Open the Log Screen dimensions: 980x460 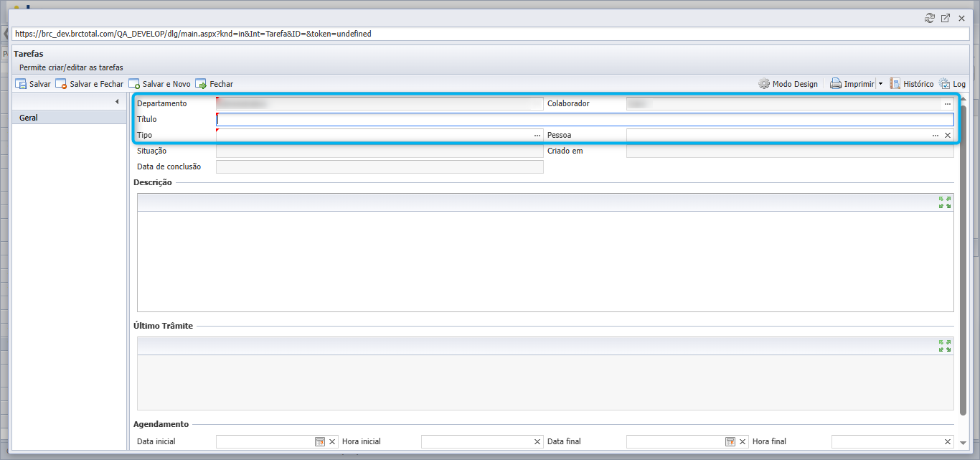coord(952,84)
